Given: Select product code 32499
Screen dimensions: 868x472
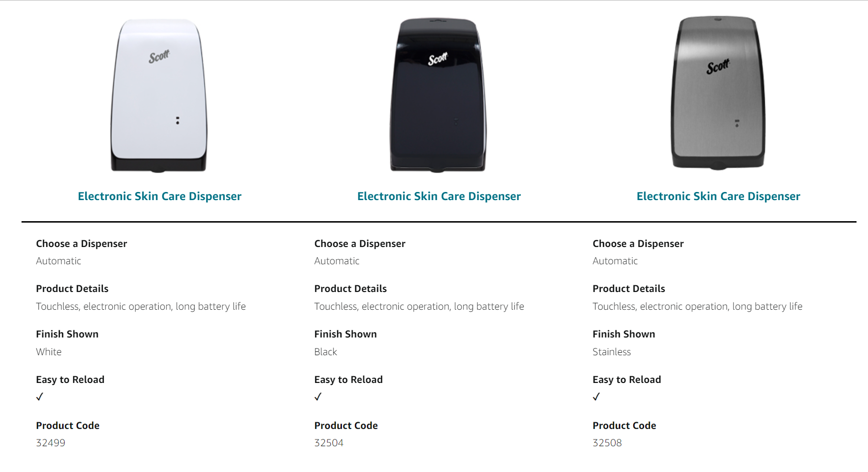Looking at the screenshot, I should 51,443.
